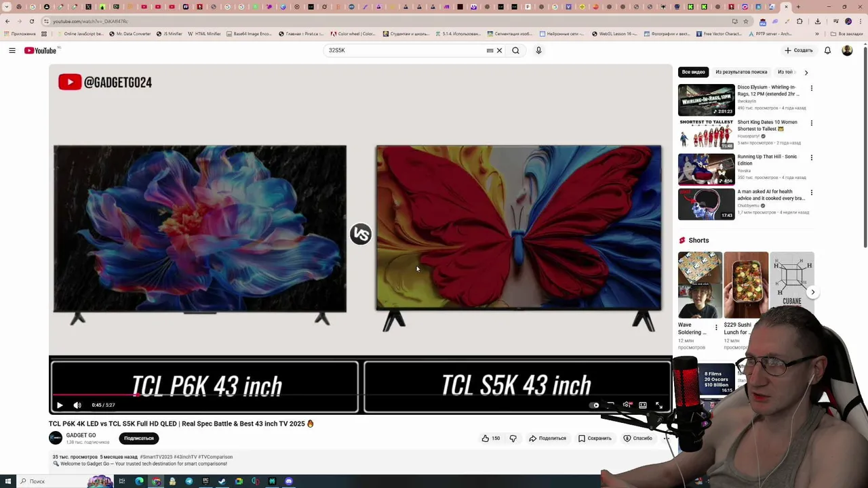
Task: Open Telegram from the taskbar
Action: click(189, 481)
